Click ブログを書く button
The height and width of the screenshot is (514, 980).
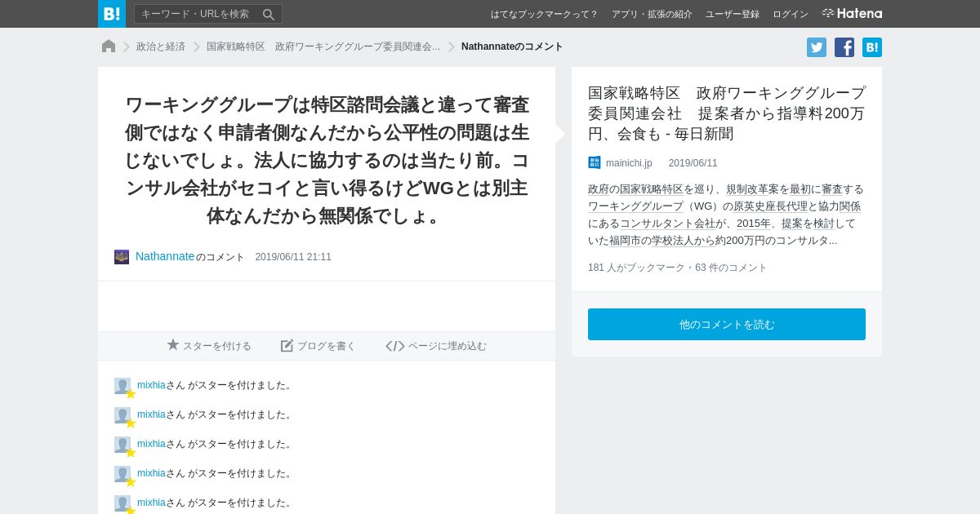coord(318,346)
